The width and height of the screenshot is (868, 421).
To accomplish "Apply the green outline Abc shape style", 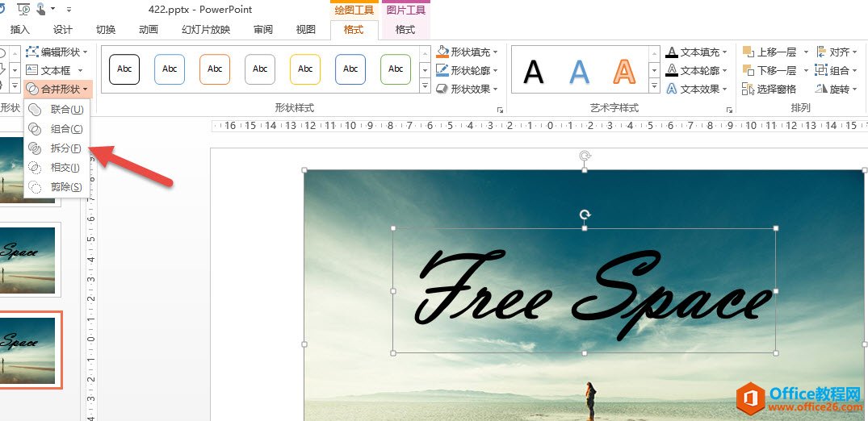I will tap(396, 69).
